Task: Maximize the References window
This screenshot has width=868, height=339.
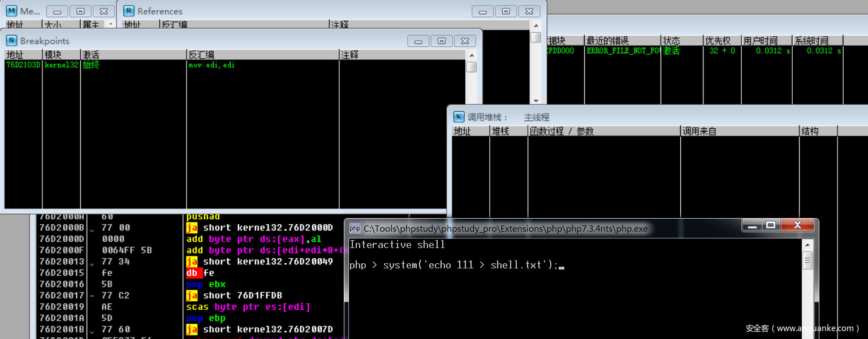Action: (506, 11)
